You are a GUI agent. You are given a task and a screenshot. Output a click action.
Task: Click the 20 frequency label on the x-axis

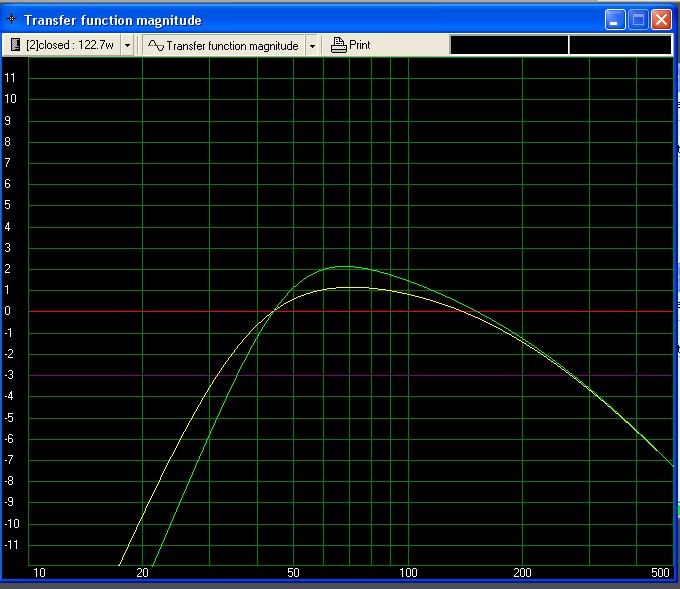(142, 573)
